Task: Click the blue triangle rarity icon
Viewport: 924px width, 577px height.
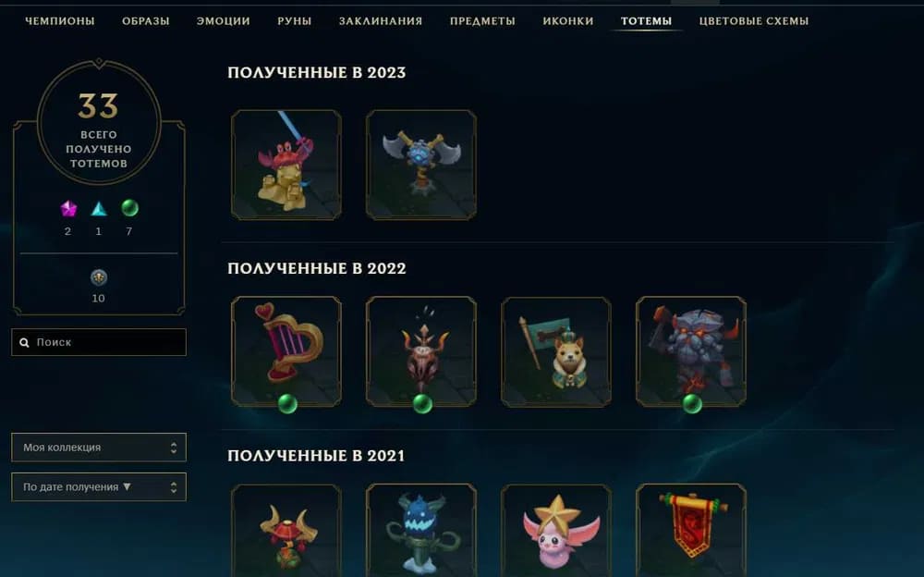Action: click(x=99, y=208)
